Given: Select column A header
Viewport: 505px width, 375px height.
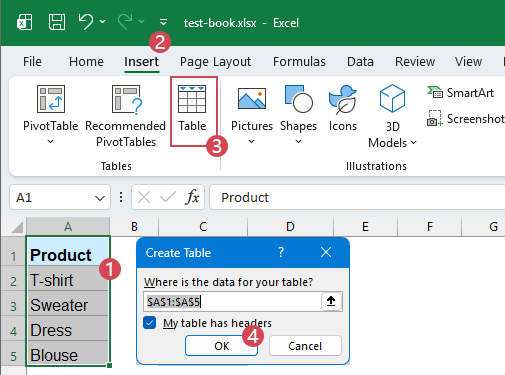Looking at the screenshot, I should pos(68,227).
